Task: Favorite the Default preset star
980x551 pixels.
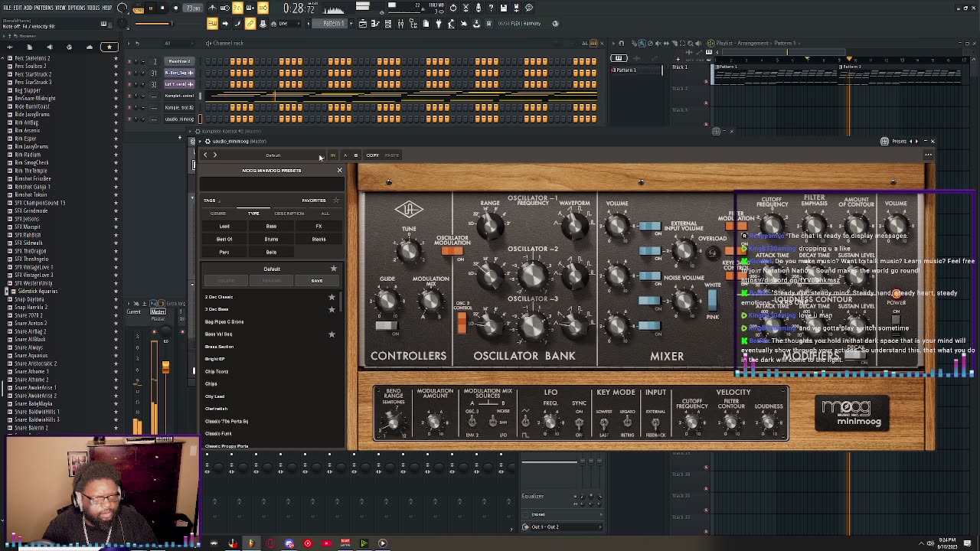Action: (333, 269)
